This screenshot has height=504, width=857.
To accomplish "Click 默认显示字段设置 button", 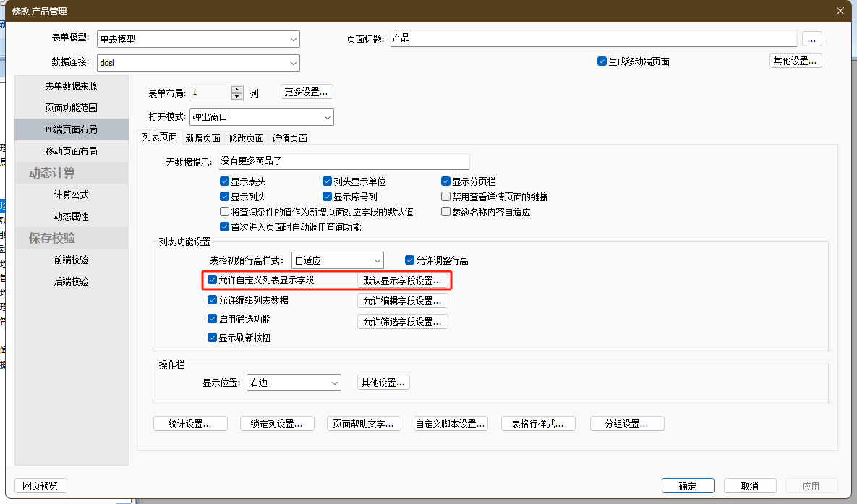I will [x=402, y=281].
